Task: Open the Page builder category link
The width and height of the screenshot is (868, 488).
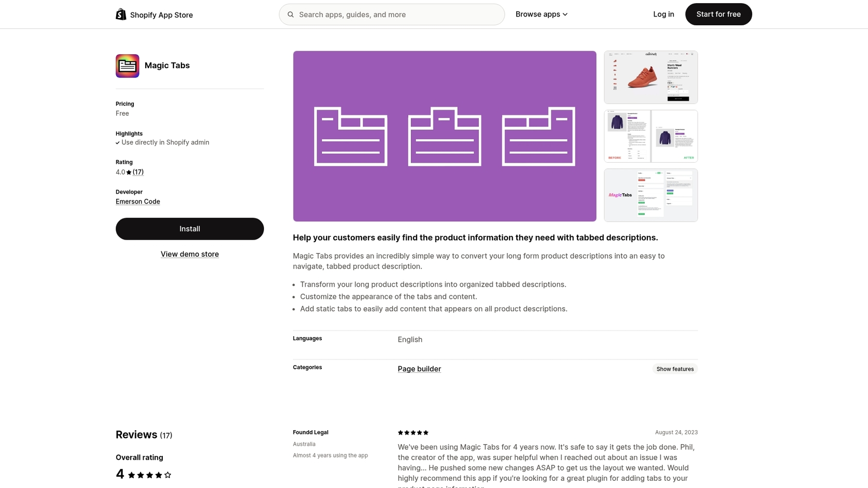Action: click(419, 369)
